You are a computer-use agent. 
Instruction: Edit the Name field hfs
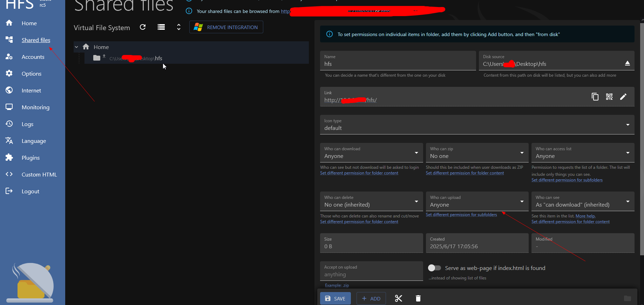pyautogui.click(x=398, y=61)
